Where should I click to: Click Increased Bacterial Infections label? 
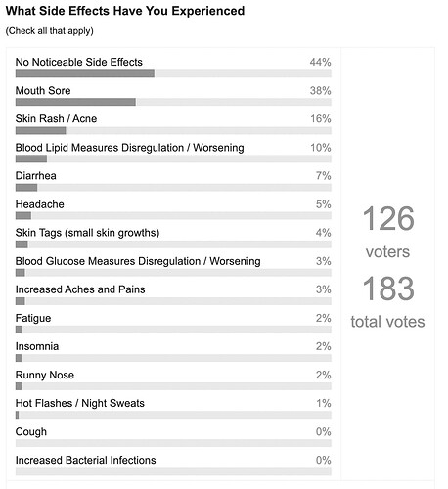(x=86, y=460)
